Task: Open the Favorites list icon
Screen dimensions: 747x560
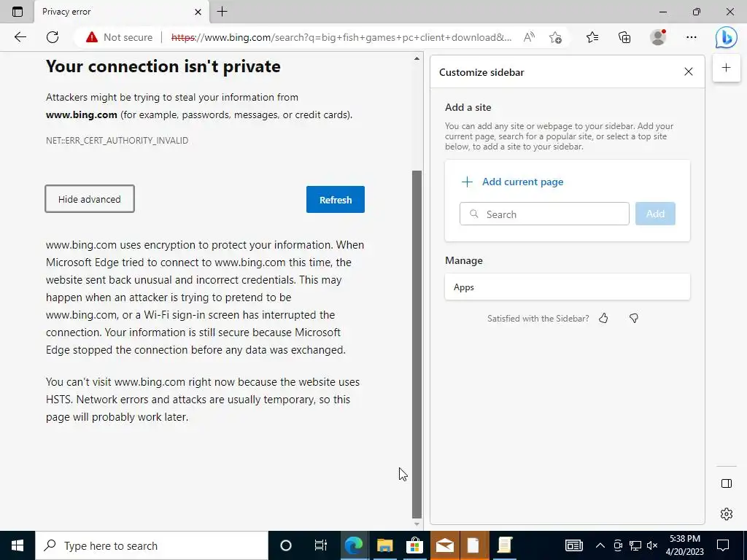Action: 592,37
